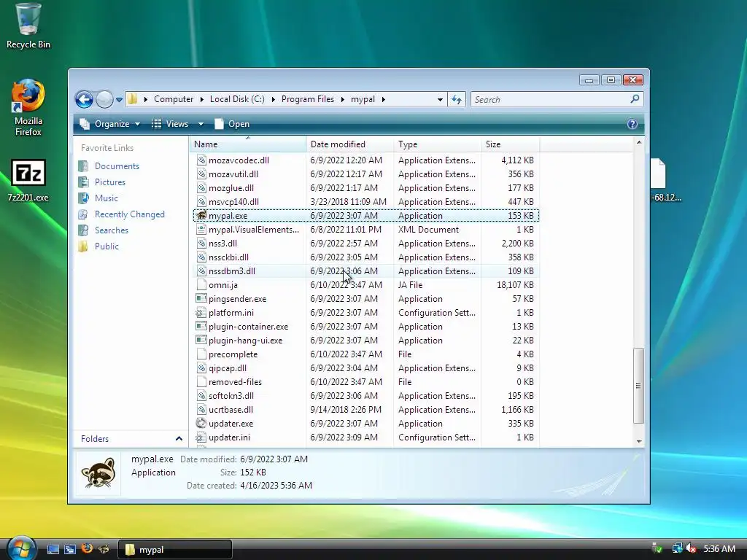Click the Search input field
This screenshot has width=747, height=560.
point(550,99)
